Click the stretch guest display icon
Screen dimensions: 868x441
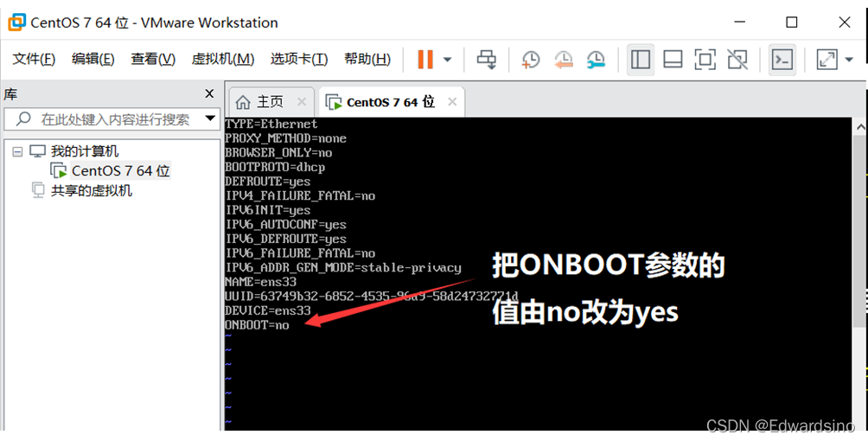click(x=827, y=60)
